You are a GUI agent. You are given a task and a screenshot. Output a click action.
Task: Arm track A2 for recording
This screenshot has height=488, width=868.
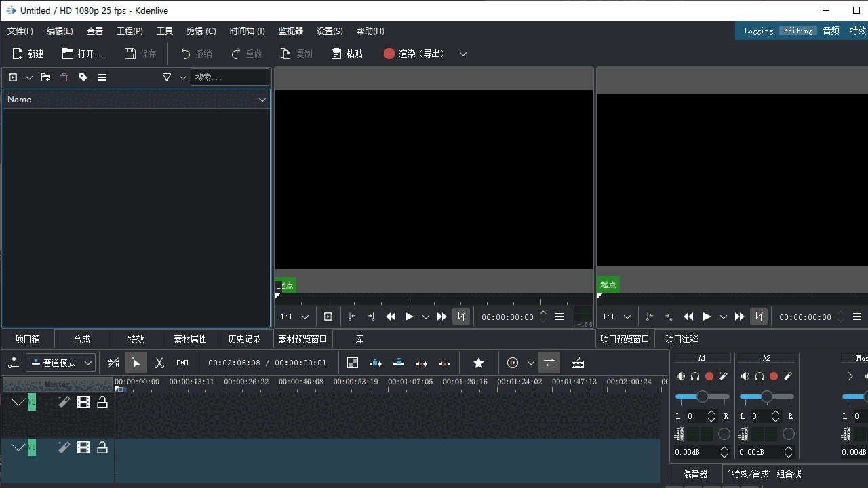773,376
